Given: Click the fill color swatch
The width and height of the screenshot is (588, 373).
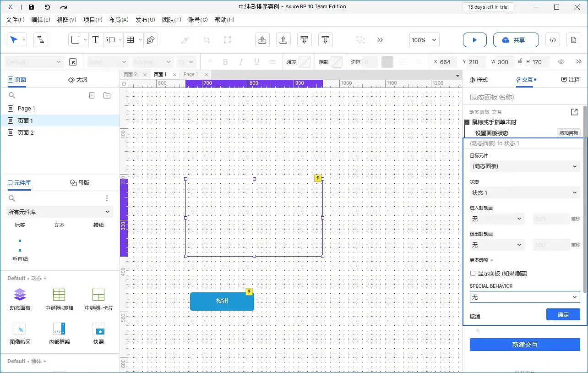Looking at the screenshot, I should 304,62.
